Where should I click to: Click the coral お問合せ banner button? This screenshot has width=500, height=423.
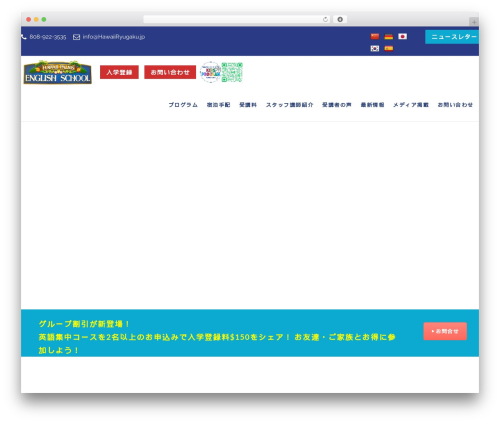coord(445,331)
